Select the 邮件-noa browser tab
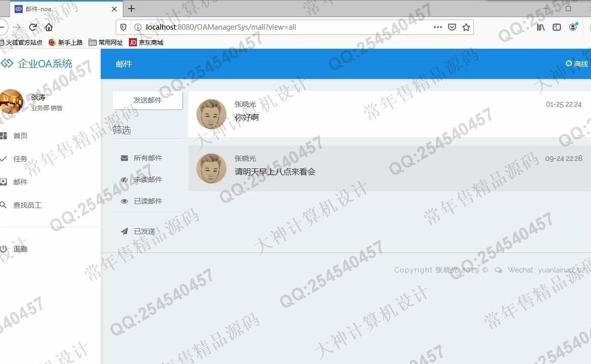591x364 pixels. (x=65, y=9)
